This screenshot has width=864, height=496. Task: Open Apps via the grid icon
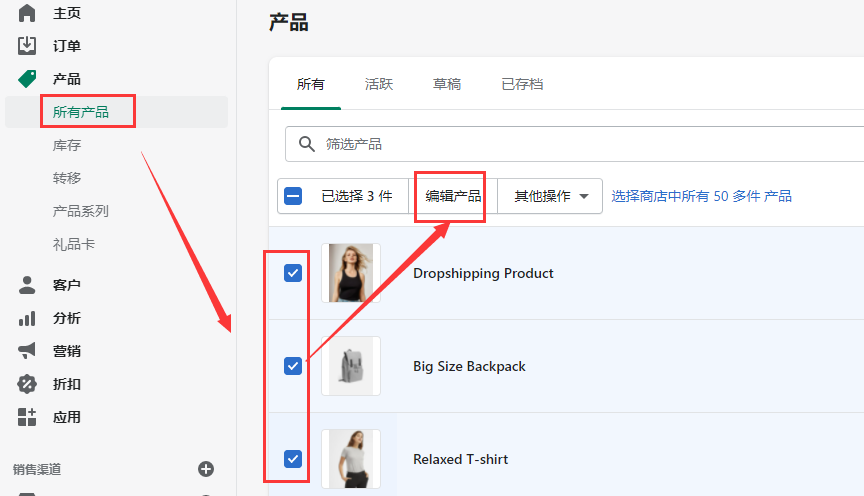point(27,417)
